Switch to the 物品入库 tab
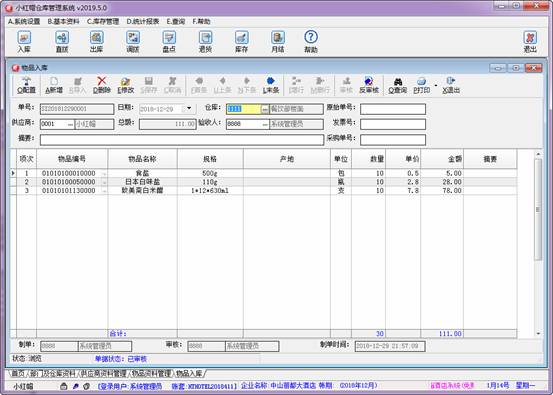Screen dimensions: 553x395 (x=189, y=373)
